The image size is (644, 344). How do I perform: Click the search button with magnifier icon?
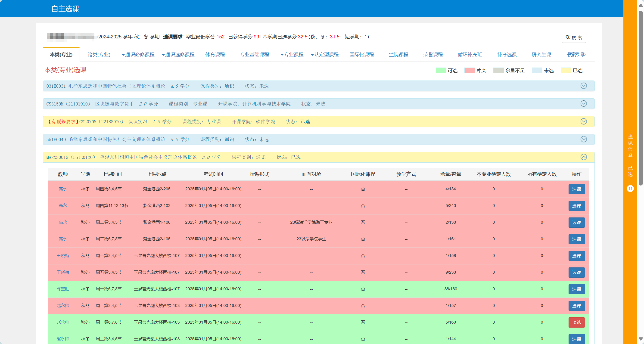coord(573,37)
